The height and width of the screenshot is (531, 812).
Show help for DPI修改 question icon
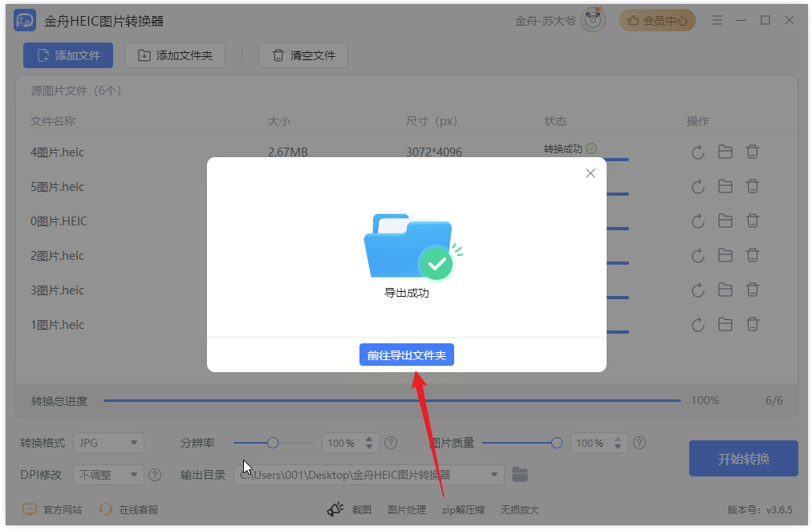click(155, 475)
